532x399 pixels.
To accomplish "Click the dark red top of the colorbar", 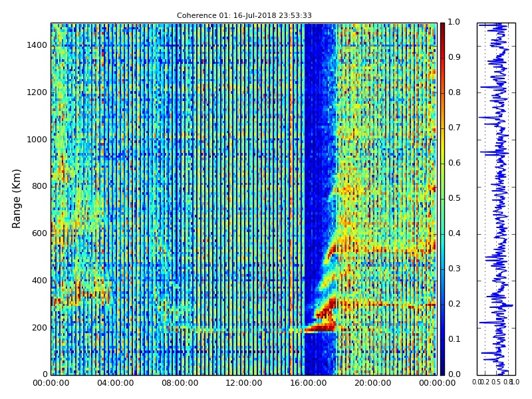I will click(442, 29).
